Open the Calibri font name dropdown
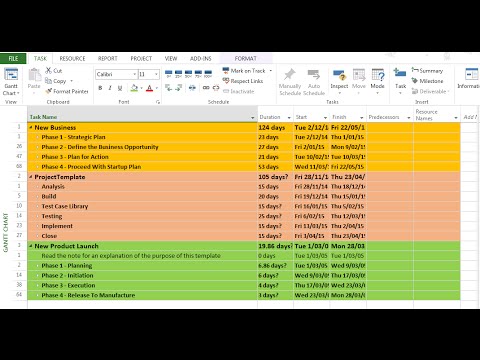Viewport: 480px width, 360px height. tap(135, 74)
